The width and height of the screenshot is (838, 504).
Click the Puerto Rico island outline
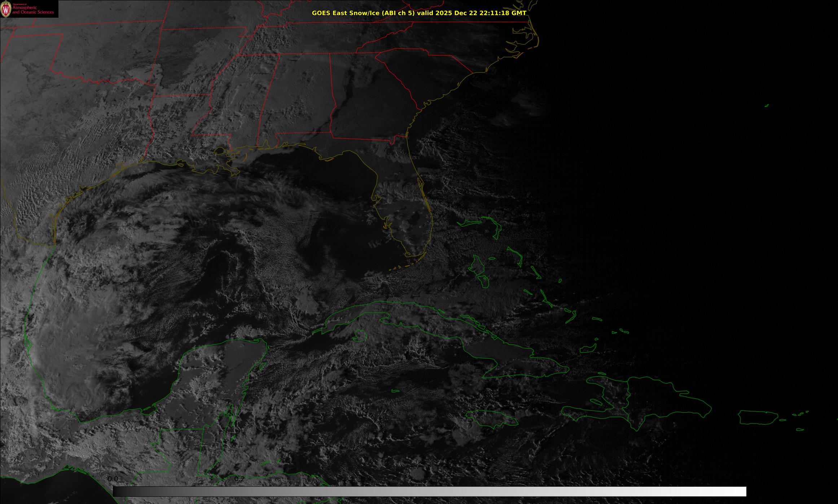pyautogui.click(x=758, y=417)
